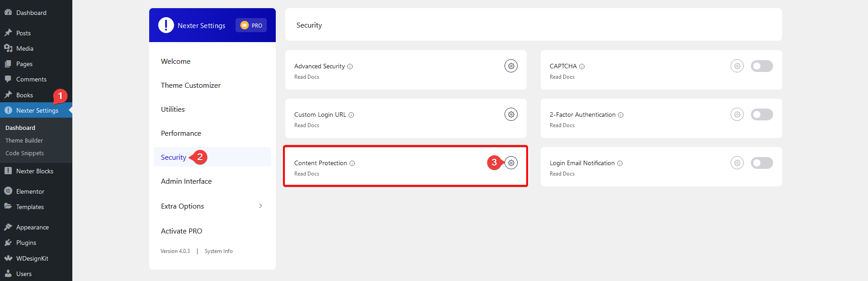The image size is (868, 281).
Task: Click the Users person icon
Action: click(x=8, y=273)
